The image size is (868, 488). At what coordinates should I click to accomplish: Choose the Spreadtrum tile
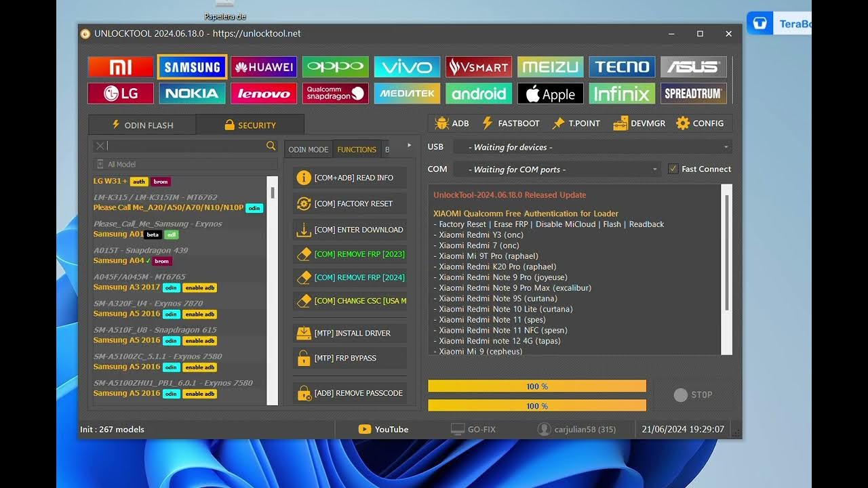[693, 94]
